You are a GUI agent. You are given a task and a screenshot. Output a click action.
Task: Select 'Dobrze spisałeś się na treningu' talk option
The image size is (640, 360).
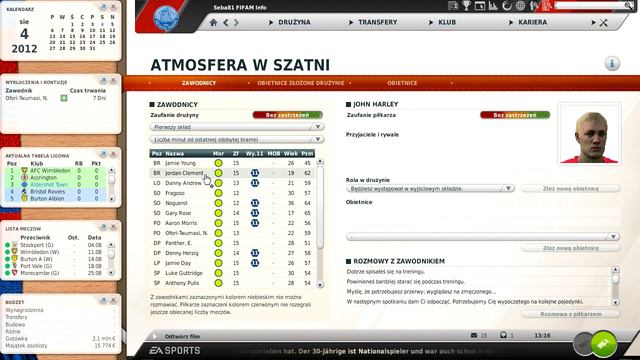tap(386, 271)
